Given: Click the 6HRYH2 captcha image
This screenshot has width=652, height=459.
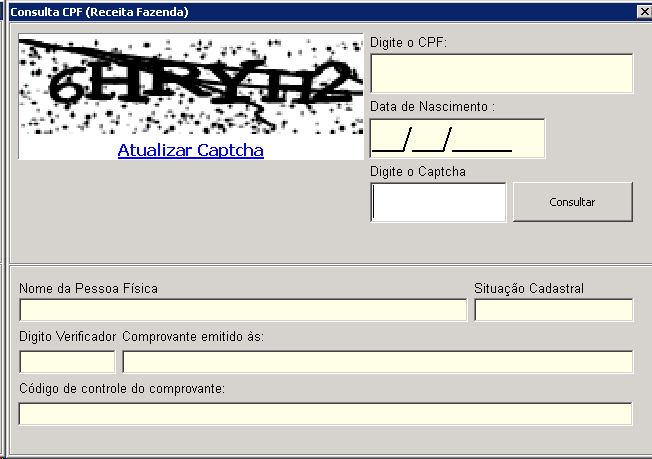Looking at the screenshot, I should point(191,85).
